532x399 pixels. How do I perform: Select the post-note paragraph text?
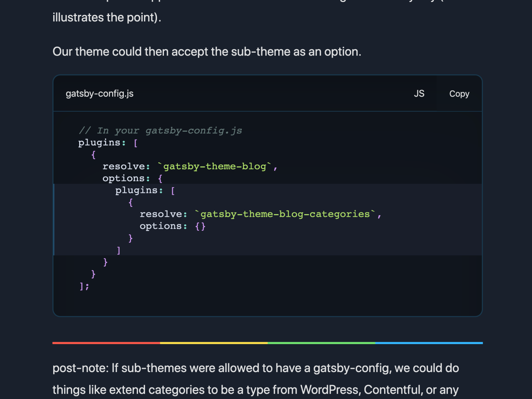tap(256, 368)
